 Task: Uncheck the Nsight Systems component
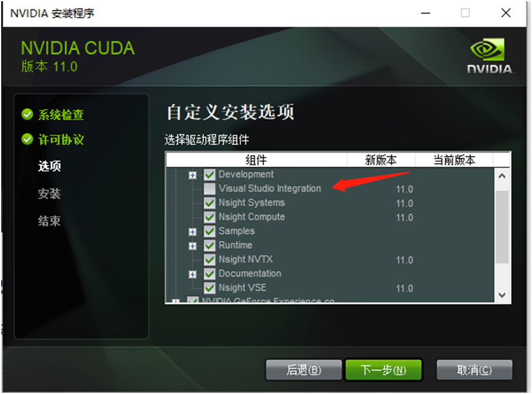coord(209,203)
